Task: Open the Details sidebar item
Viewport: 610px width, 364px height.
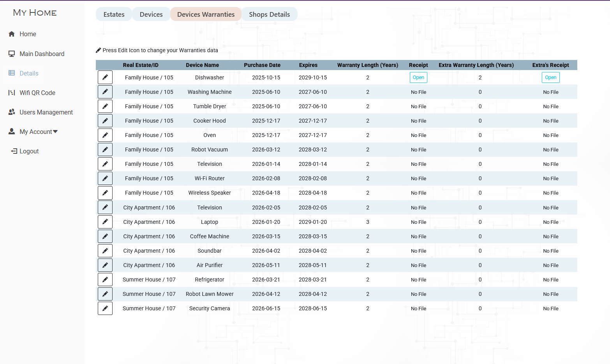Action: point(29,73)
